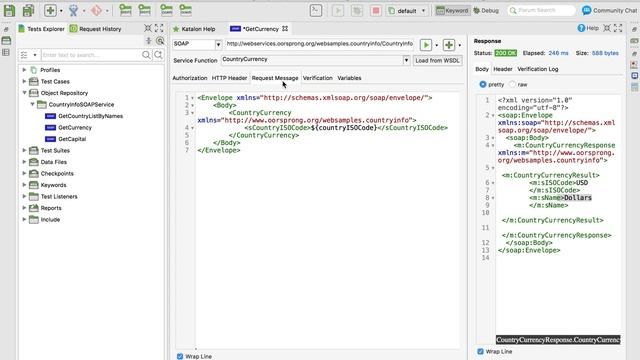Click the search magnifier icon
640x360 pixels.
point(146,55)
